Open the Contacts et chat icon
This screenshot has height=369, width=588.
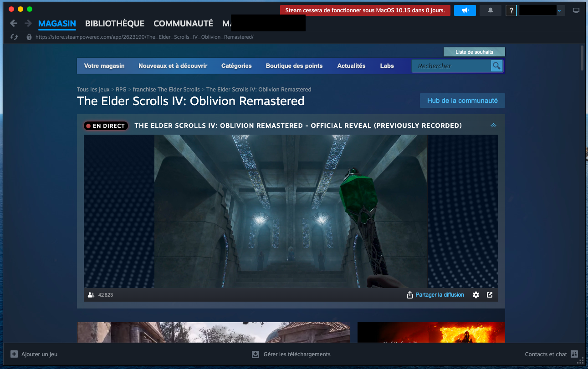[574, 354]
